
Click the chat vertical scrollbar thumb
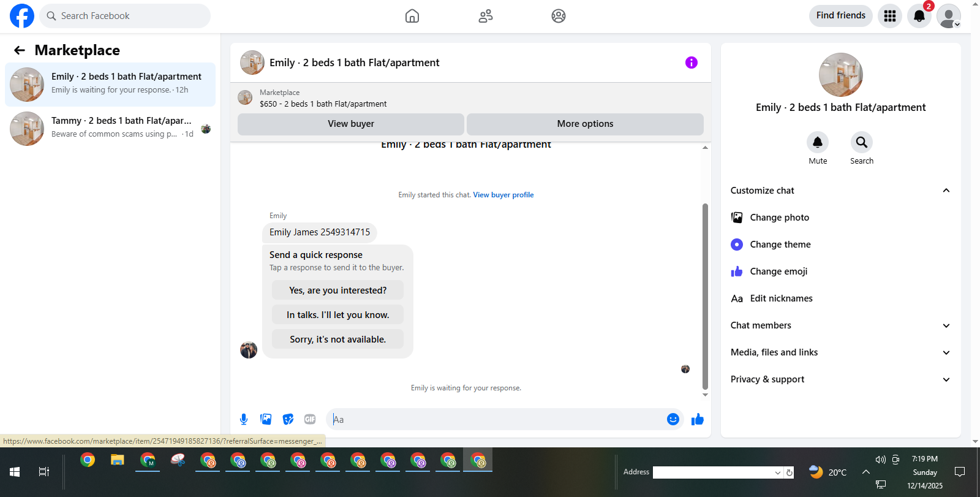click(x=705, y=297)
